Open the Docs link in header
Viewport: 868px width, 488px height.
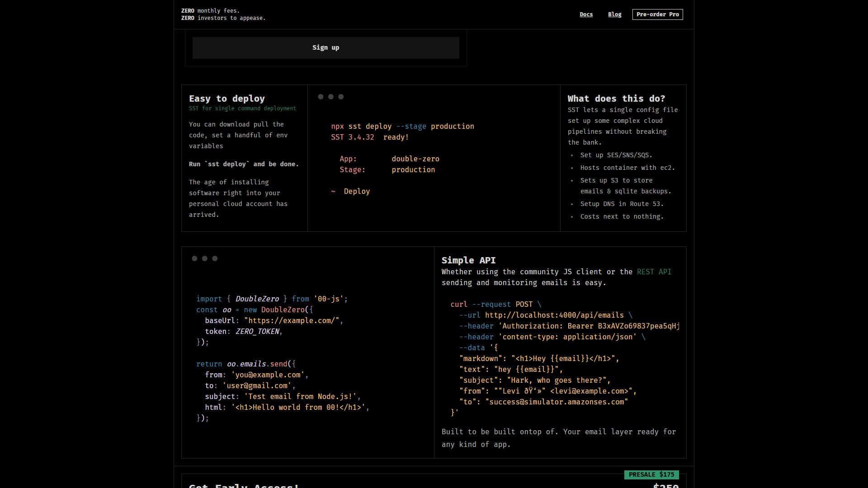[x=586, y=14]
